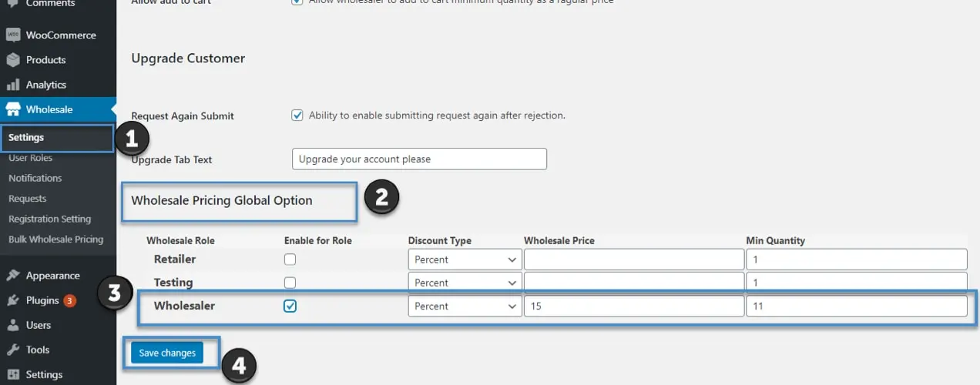The height and width of the screenshot is (385, 980).
Task: Click the Upgrade Tab Text input field
Action: [419, 159]
